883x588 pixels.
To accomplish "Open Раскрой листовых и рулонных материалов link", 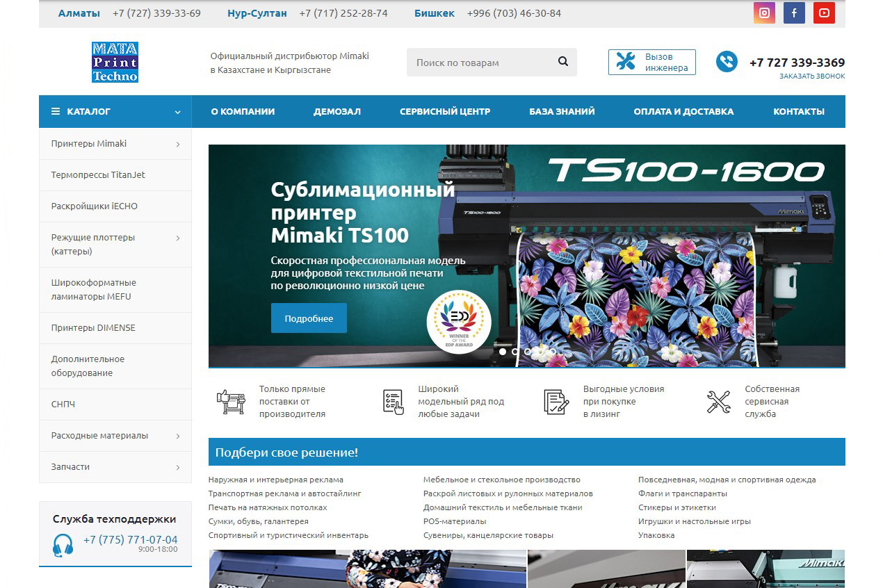I will point(508,493).
